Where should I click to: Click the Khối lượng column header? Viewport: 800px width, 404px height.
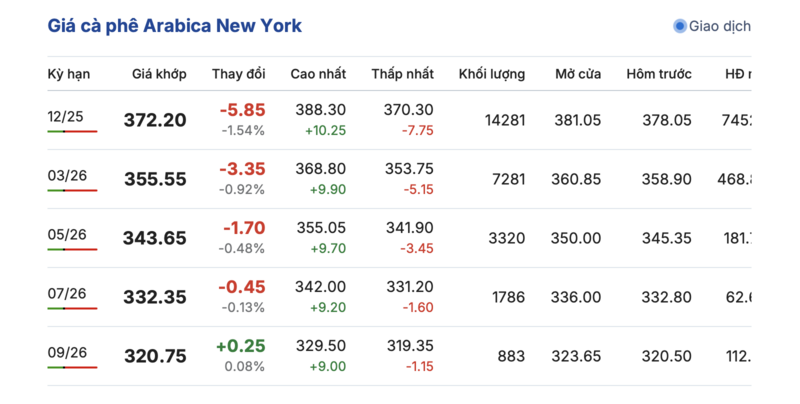(x=492, y=75)
